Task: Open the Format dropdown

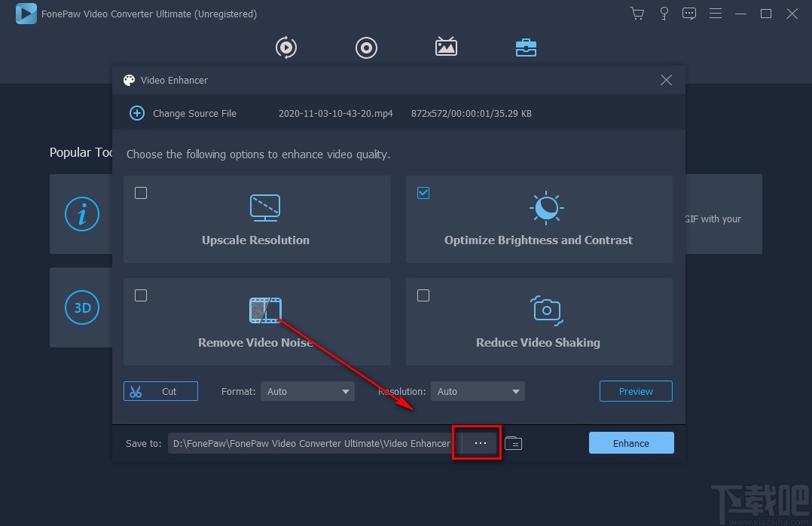Action: tap(307, 391)
